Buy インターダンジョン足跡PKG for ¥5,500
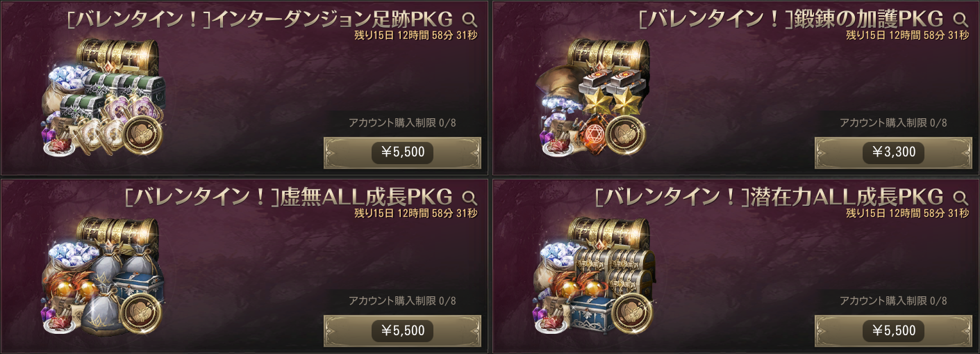980x354 pixels. [403, 153]
